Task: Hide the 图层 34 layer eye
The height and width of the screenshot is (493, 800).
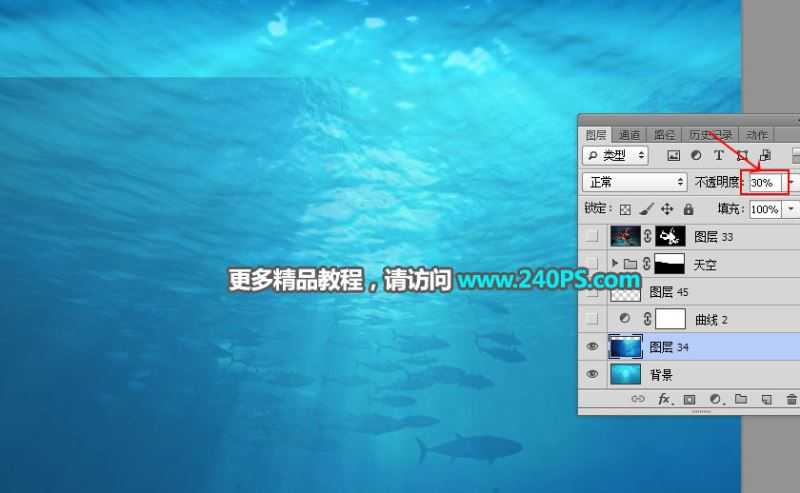Action: (x=592, y=347)
